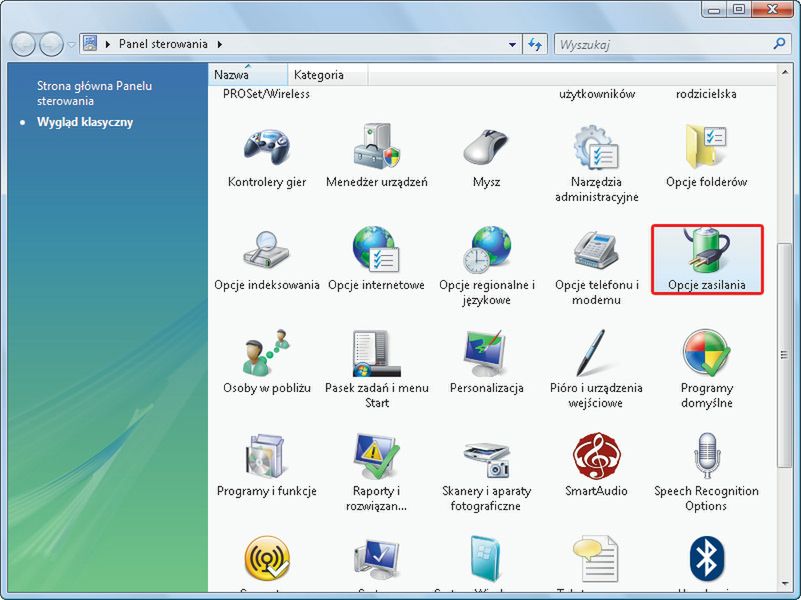801x600 pixels.
Task: Expand the address bar history dropdown
Action: click(x=512, y=45)
